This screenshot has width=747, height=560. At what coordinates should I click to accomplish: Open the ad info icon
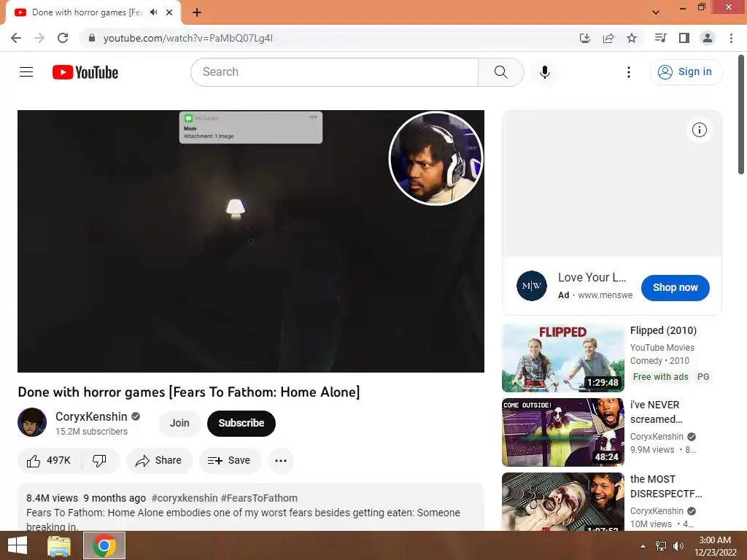(699, 130)
